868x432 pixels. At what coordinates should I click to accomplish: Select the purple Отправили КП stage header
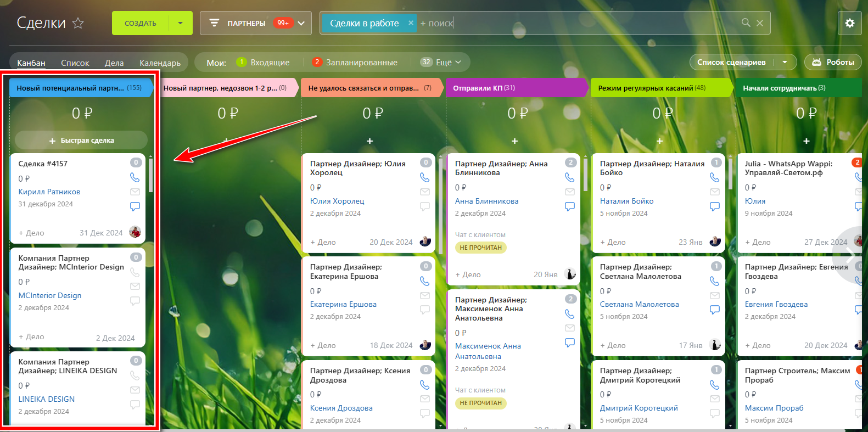click(517, 88)
